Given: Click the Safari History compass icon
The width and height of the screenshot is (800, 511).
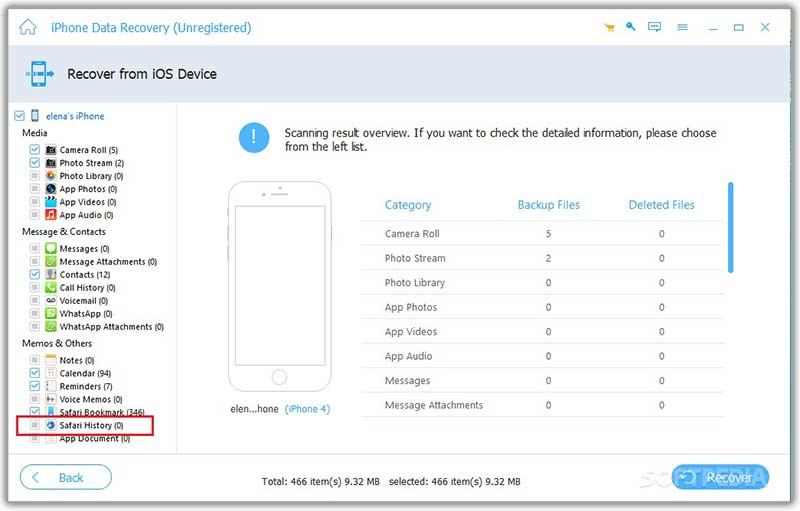Looking at the screenshot, I should pos(50,426).
